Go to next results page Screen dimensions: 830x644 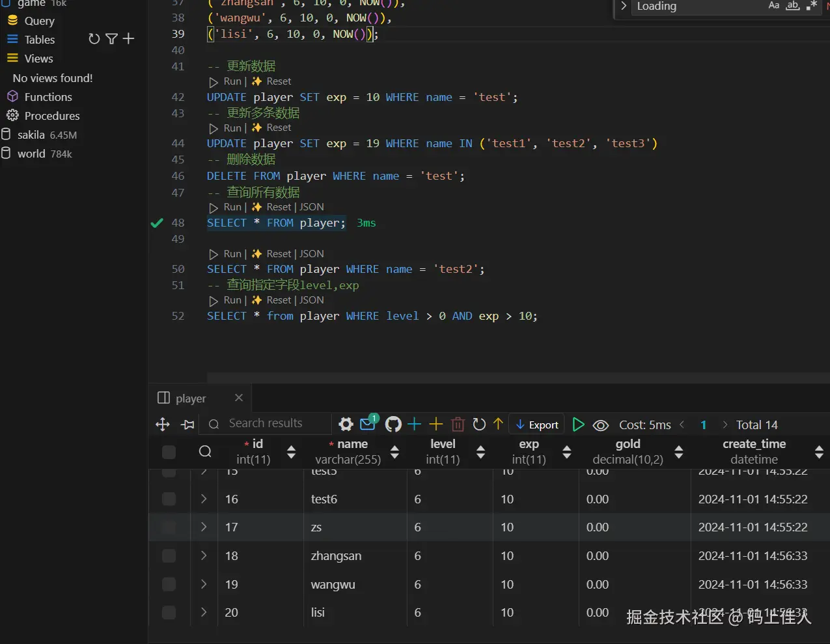[725, 425]
